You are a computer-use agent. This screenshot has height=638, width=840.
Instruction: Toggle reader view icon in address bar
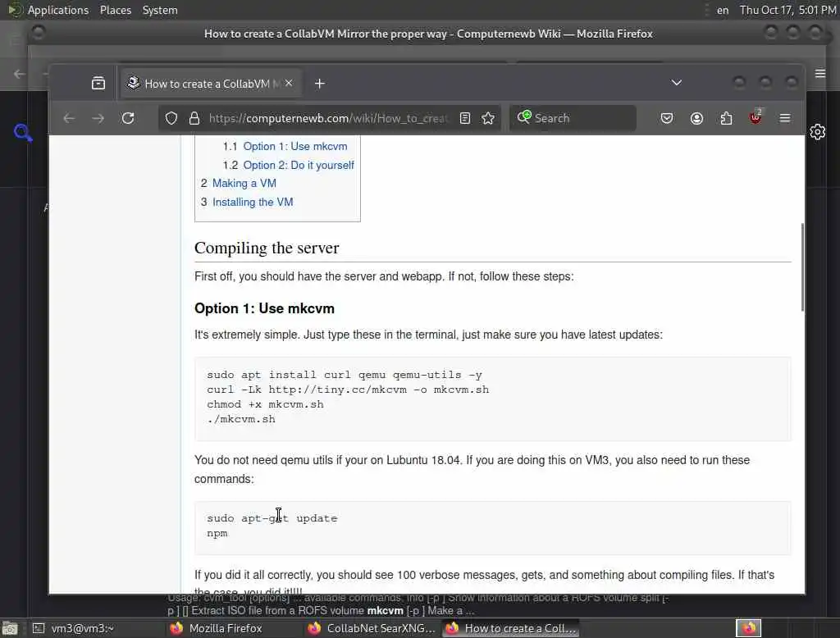pos(465,118)
